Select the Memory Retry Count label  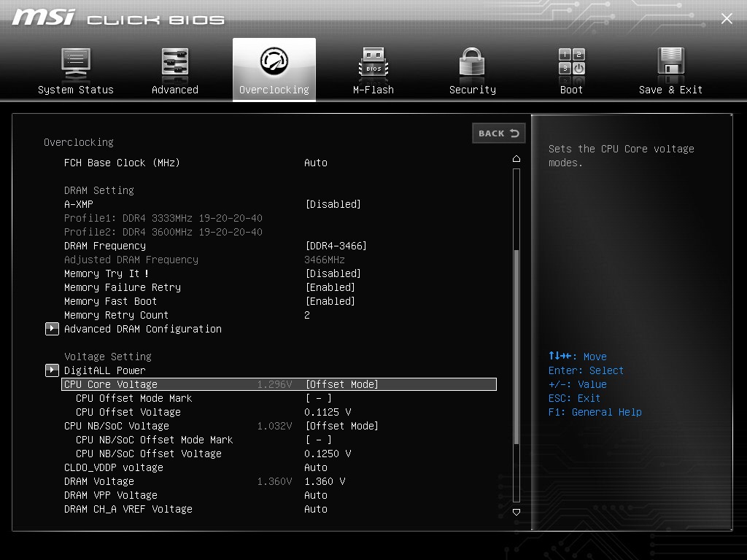coord(116,315)
